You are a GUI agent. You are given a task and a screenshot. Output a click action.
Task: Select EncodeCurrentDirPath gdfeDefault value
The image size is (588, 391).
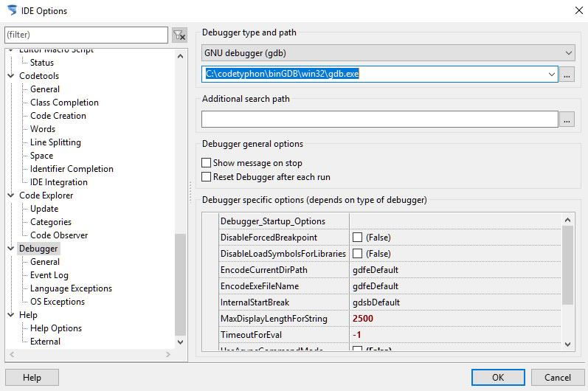click(376, 270)
